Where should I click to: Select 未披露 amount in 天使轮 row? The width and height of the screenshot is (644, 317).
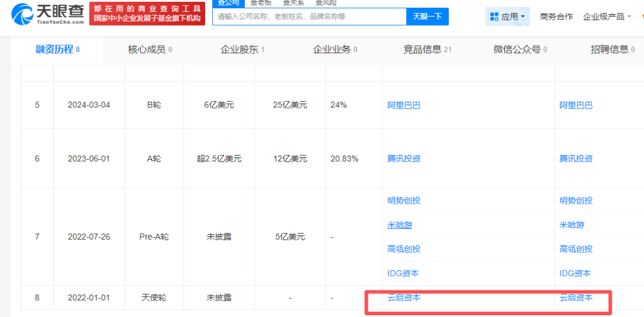[x=219, y=298]
